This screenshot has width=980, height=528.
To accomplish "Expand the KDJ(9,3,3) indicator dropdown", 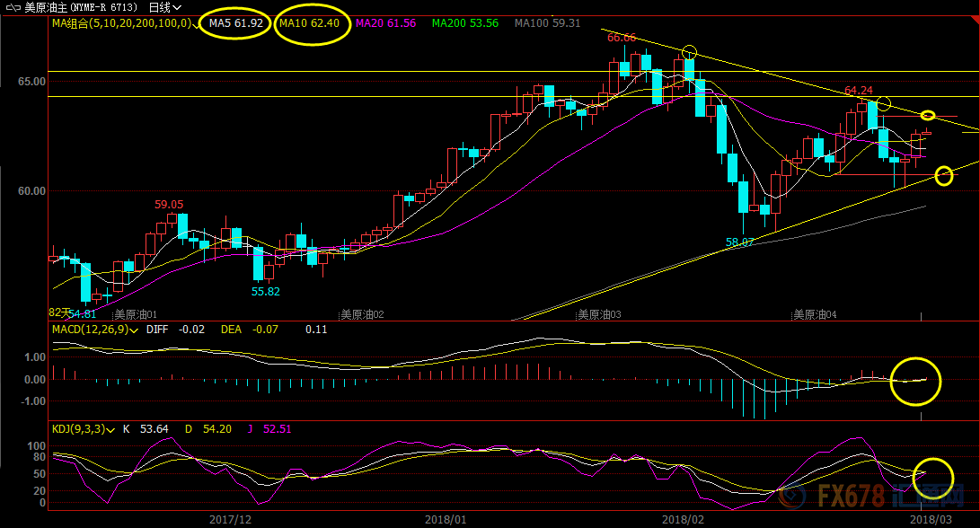I will tap(110, 430).
